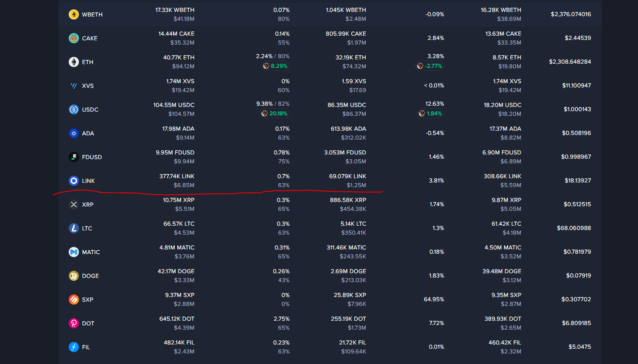The height and width of the screenshot is (364, 638).
Task: Open the ETH market row label
Action: (87, 62)
